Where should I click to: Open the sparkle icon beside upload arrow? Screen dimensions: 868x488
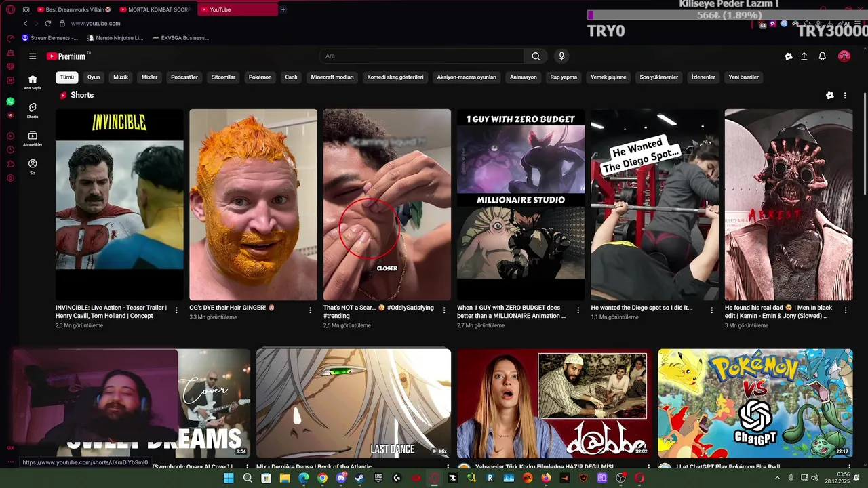click(788, 56)
